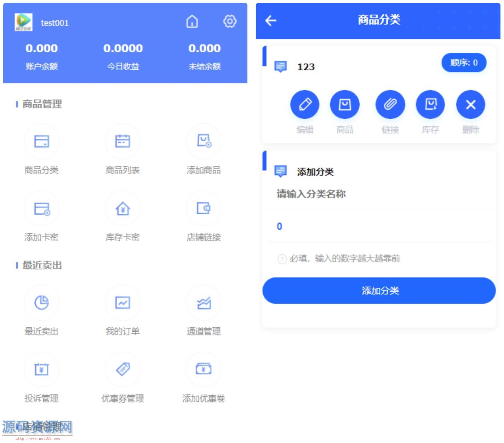Image resolution: width=504 pixels, height=443 pixels.
Task: Go back using the arrow in 商品分类 header
Action: (271, 21)
